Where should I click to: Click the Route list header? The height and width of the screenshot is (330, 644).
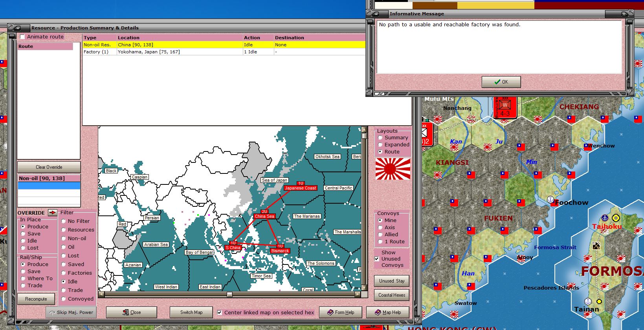45,46
